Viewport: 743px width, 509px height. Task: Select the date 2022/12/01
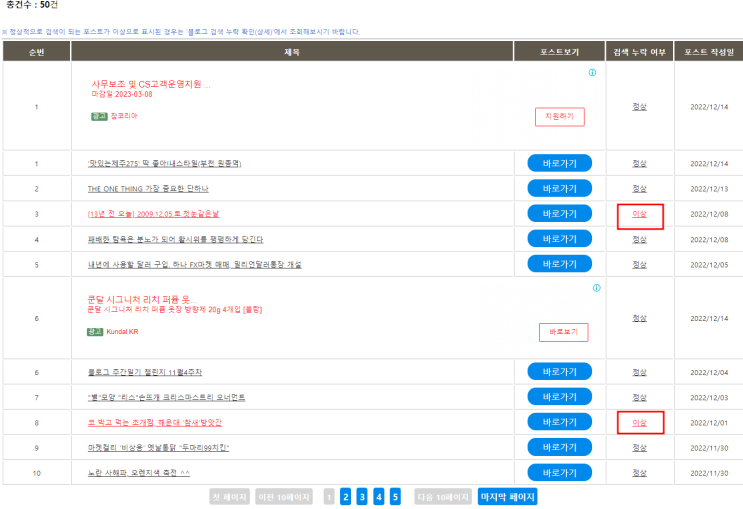[x=709, y=423]
